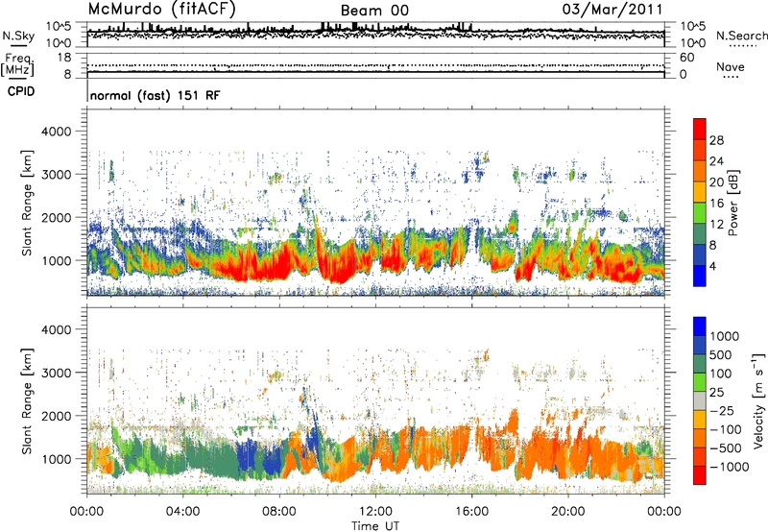
Task: Select the 04:00 time tick label
Action: [x=183, y=512]
